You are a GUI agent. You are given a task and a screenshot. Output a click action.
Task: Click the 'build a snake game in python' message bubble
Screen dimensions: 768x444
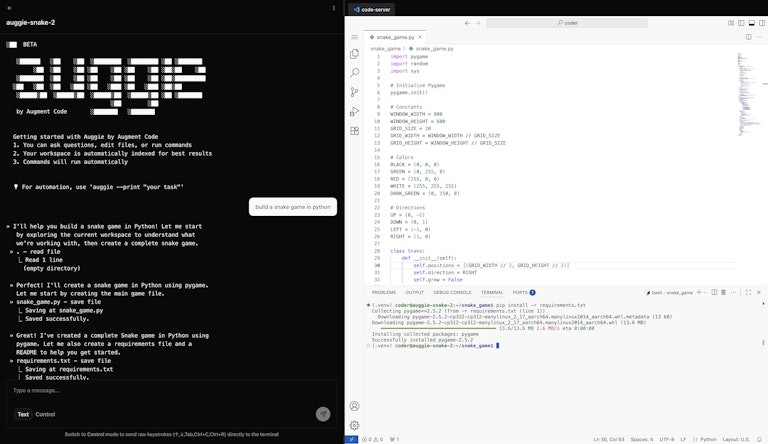click(x=293, y=207)
